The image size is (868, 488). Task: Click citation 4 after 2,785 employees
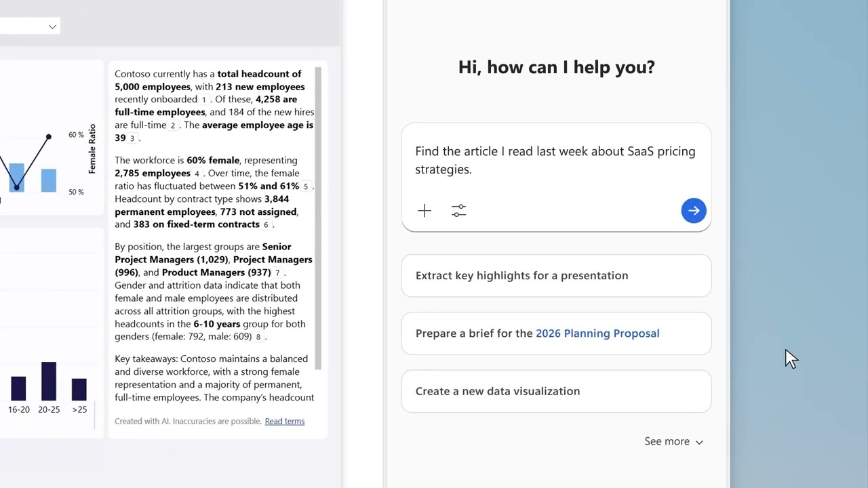(197, 174)
